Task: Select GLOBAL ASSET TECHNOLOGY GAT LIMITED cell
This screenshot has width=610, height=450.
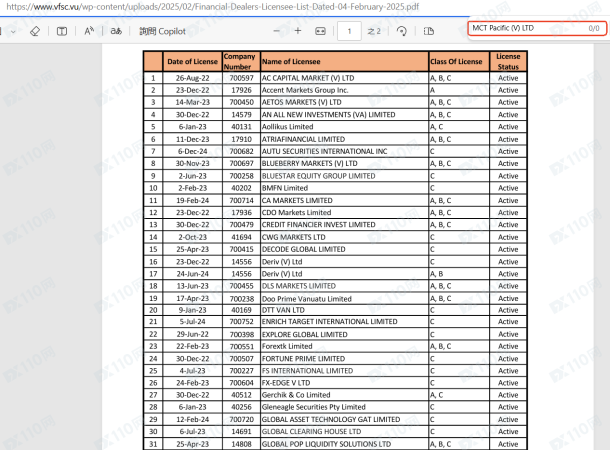Action: (x=344, y=419)
